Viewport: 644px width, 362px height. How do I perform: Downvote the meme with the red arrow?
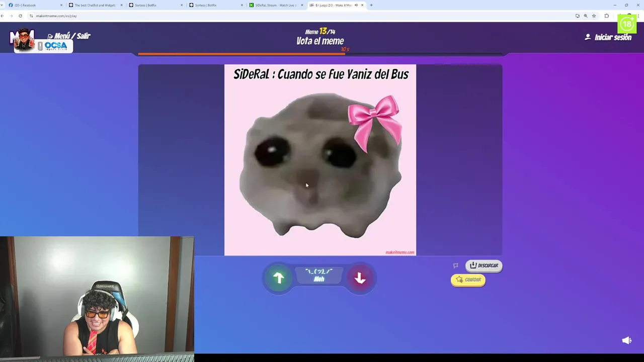pyautogui.click(x=360, y=278)
